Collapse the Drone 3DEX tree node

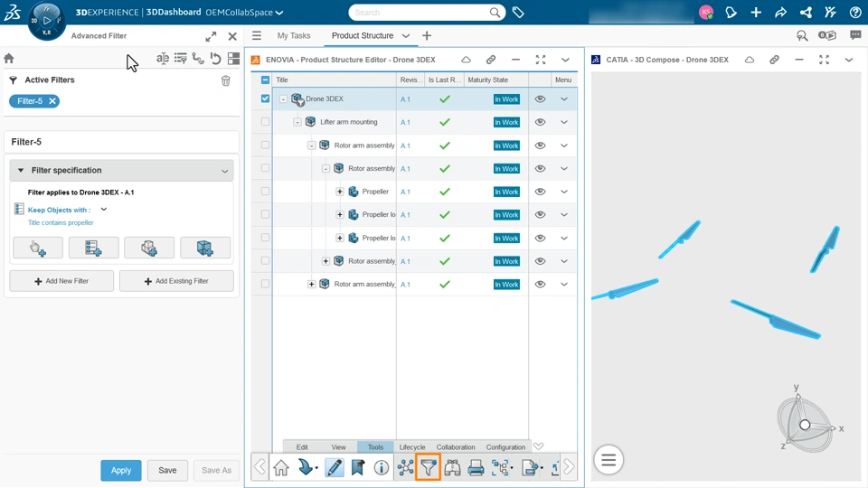pyautogui.click(x=283, y=99)
